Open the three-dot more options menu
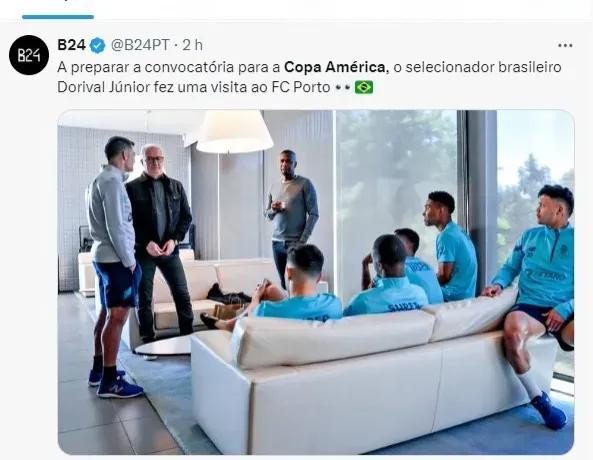The image size is (593, 460). (565, 45)
